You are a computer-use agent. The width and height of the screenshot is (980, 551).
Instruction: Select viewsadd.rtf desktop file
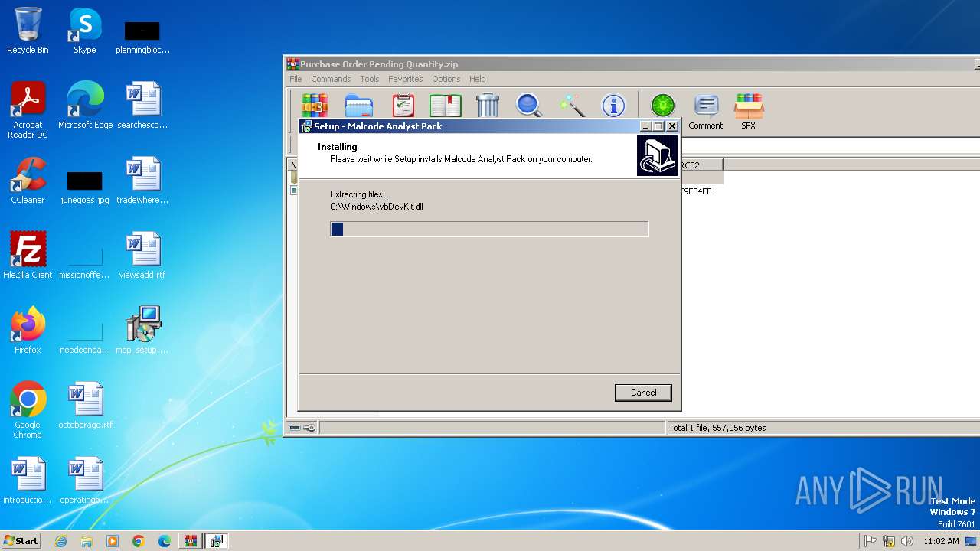[142, 256]
